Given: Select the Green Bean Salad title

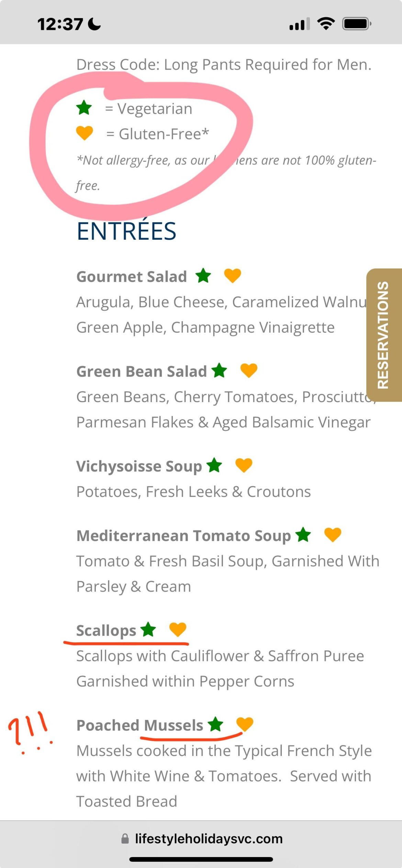Looking at the screenshot, I should tap(141, 372).
